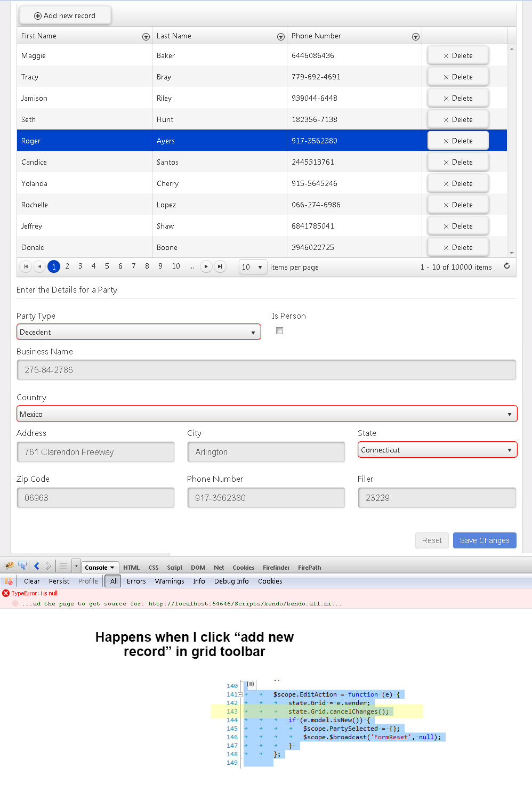Click Add new record button
Image resolution: width=532 pixels, height=809 pixels.
(65, 15)
